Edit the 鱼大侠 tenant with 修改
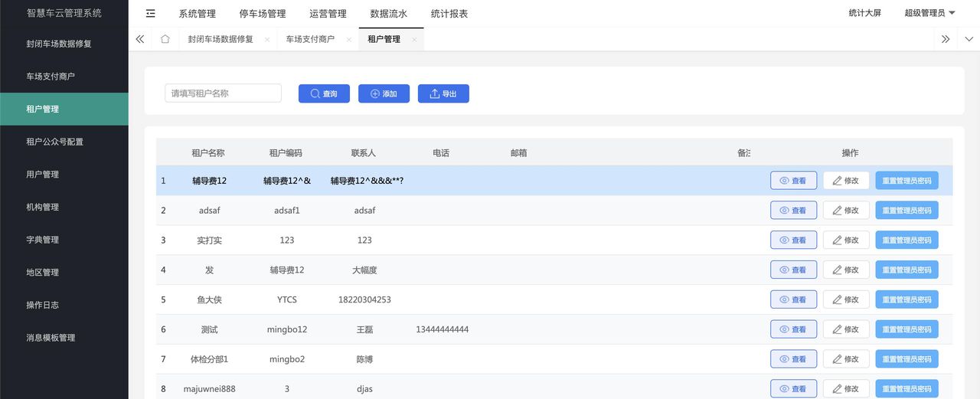Image resolution: width=980 pixels, height=399 pixels. click(846, 299)
